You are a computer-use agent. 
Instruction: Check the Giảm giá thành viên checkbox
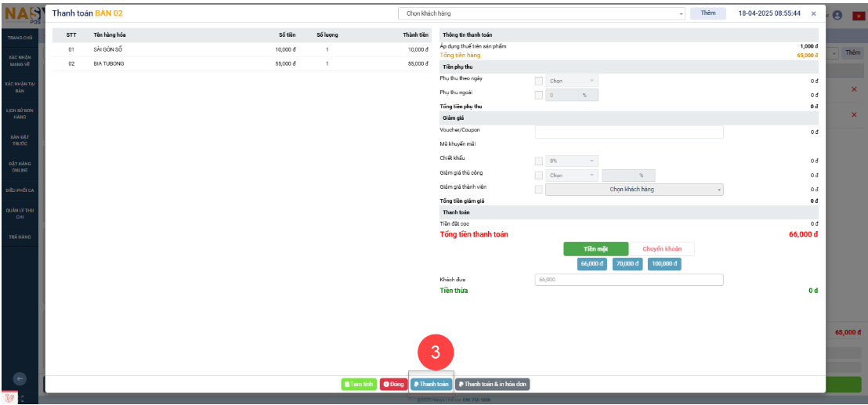coord(538,189)
